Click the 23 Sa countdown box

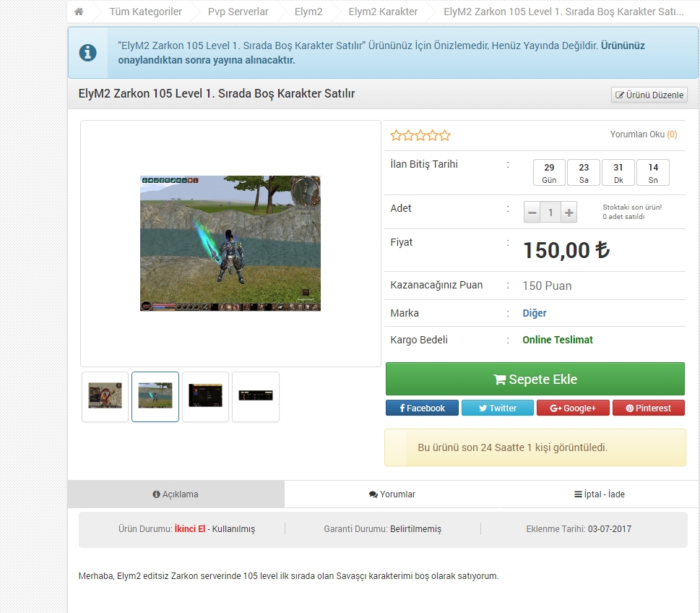pyautogui.click(x=584, y=173)
